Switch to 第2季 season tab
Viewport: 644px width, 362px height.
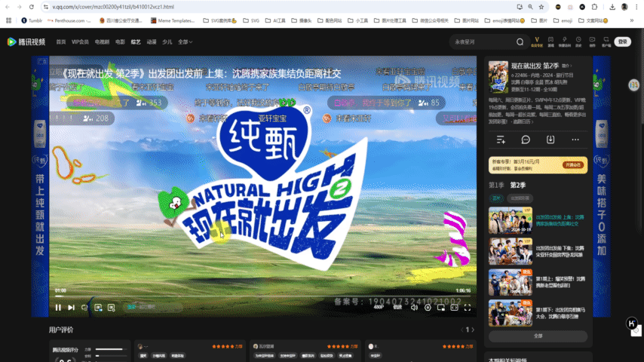point(518,186)
